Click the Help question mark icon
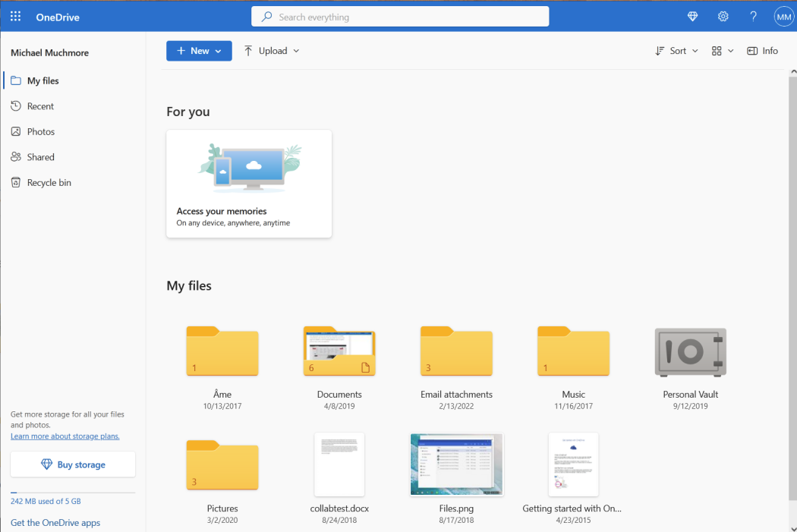 (x=753, y=16)
